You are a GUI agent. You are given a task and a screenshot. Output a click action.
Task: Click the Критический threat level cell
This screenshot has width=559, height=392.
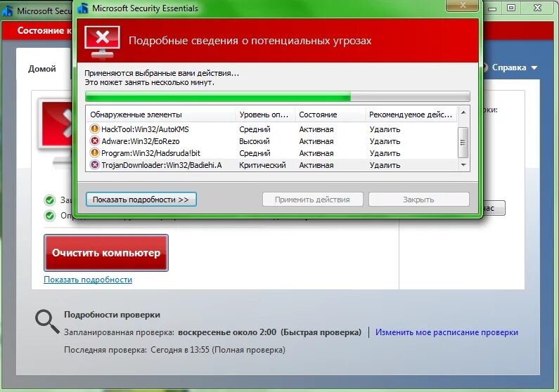click(x=262, y=165)
